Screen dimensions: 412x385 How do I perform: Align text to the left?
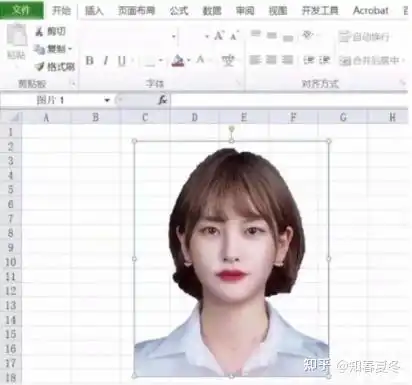pyautogui.click(x=255, y=60)
